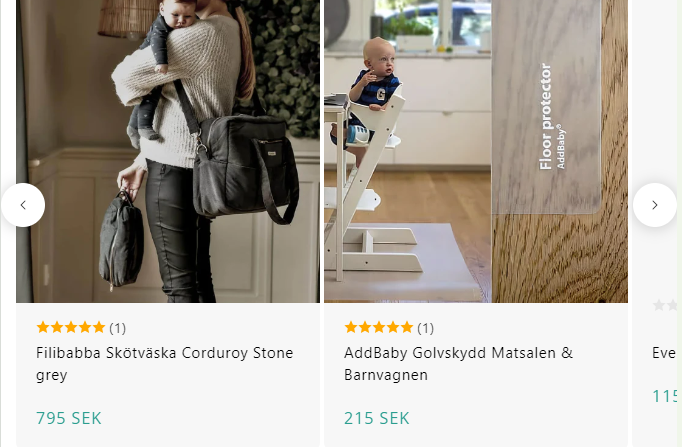This screenshot has height=447, width=682.
Task: Open the partially visible Eve product title
Action: [664, 353]
